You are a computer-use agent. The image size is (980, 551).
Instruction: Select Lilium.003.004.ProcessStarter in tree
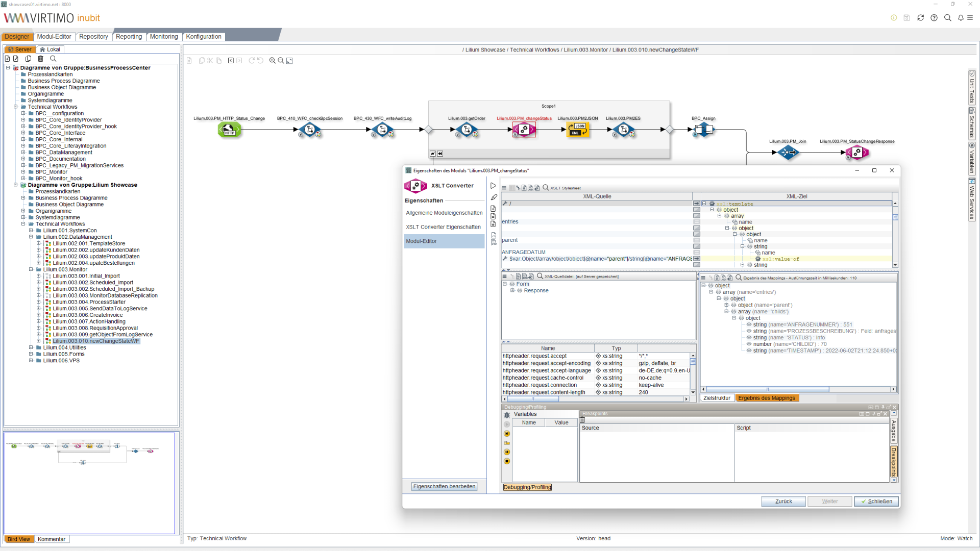89,302
